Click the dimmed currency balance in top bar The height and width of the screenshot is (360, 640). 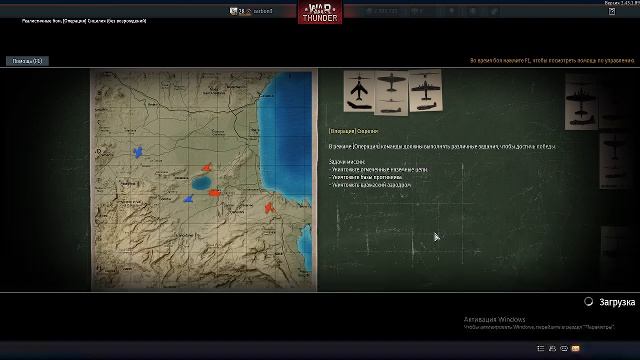[382, 11]
